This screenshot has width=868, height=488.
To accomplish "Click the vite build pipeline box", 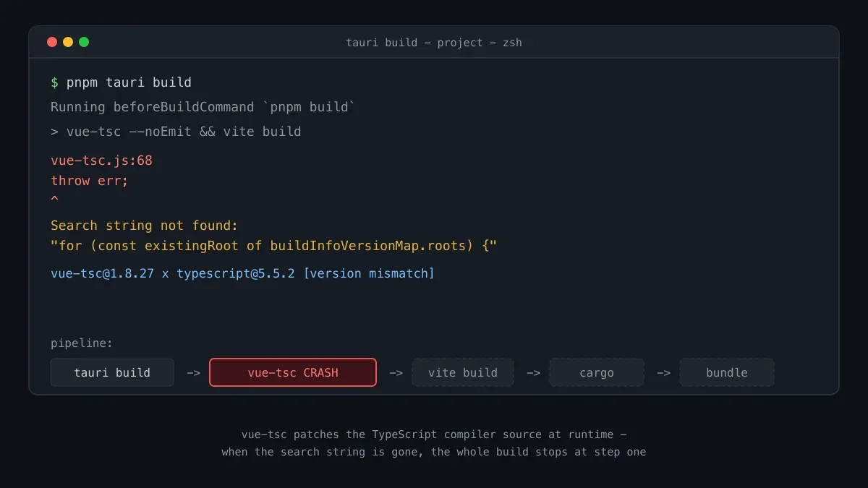I will pyautogui.click(x=463, y=372).
